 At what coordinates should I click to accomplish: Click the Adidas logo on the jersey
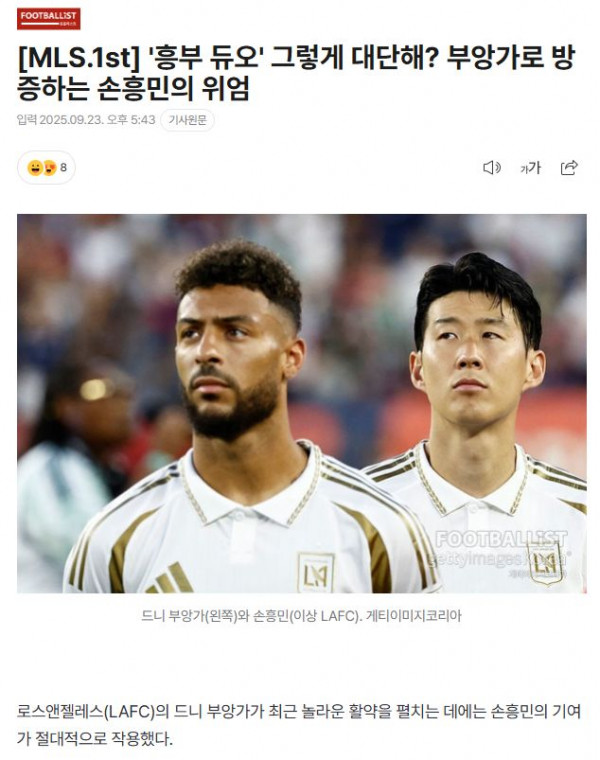(170, 579)
